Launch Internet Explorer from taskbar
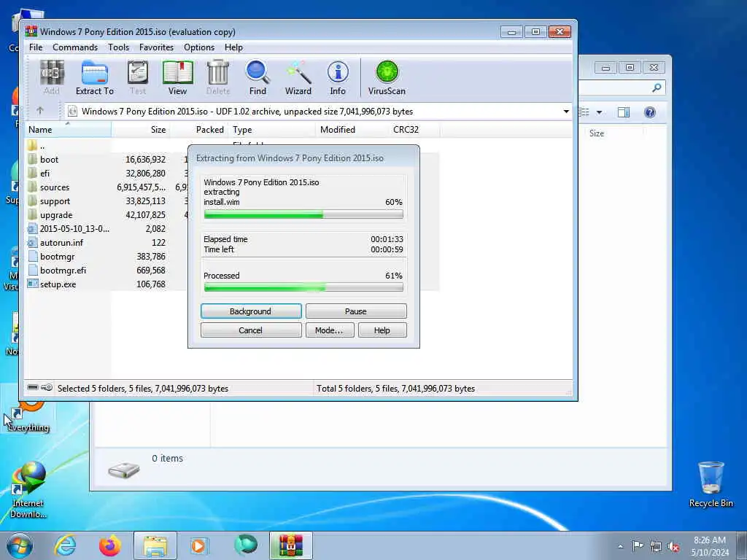 coord(65,545)
